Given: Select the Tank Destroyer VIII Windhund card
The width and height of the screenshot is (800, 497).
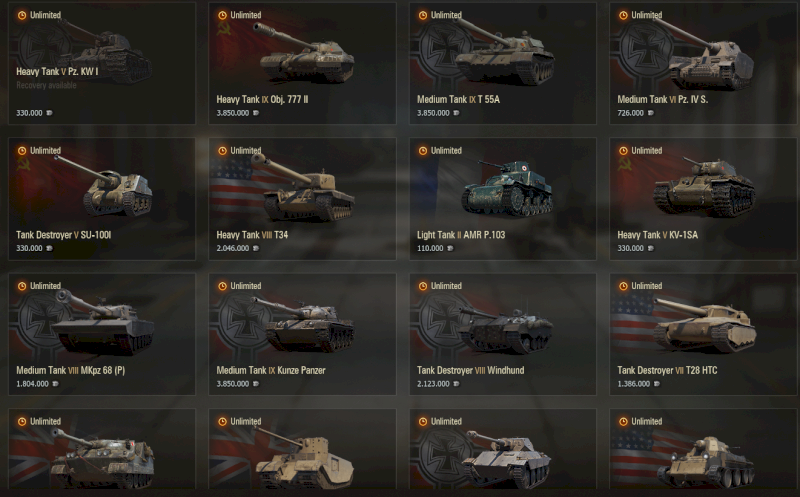Looking at the screenshot, I should click(503, 334).
